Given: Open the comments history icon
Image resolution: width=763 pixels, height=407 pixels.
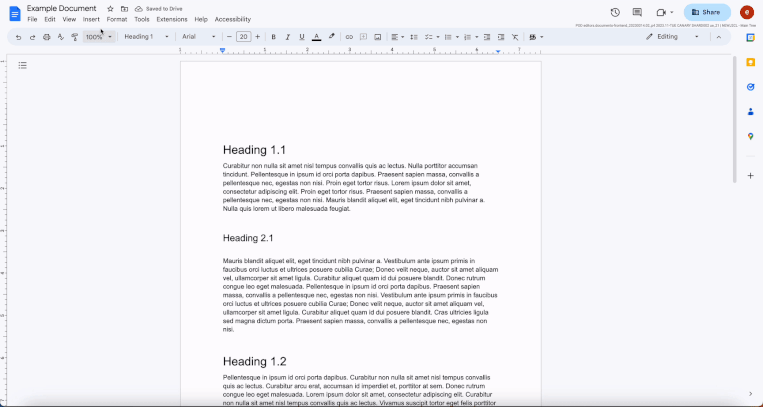Looking at the screenshot, I should click(x=637, y=13).
